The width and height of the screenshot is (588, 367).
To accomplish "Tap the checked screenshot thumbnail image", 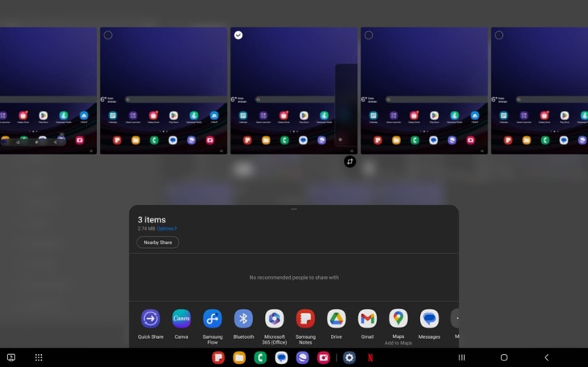I will pos(294,90).
